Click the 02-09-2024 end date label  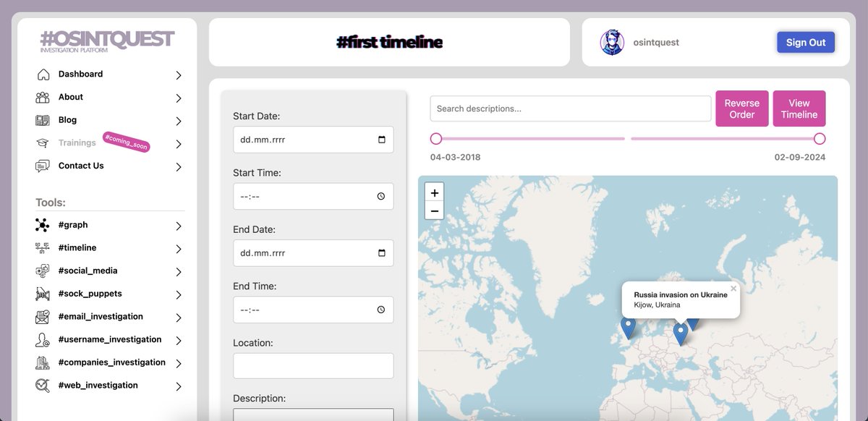coord(800,157)
